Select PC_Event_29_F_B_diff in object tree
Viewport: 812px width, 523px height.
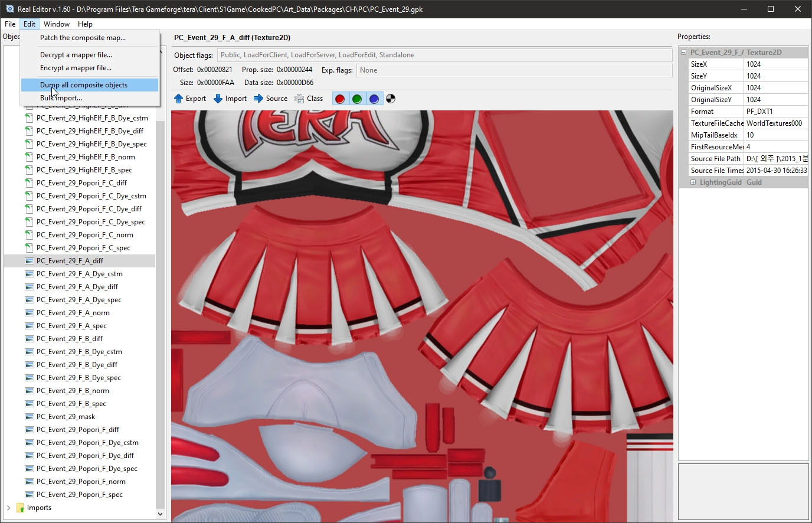pyautogui.click(x=70, y=339)
